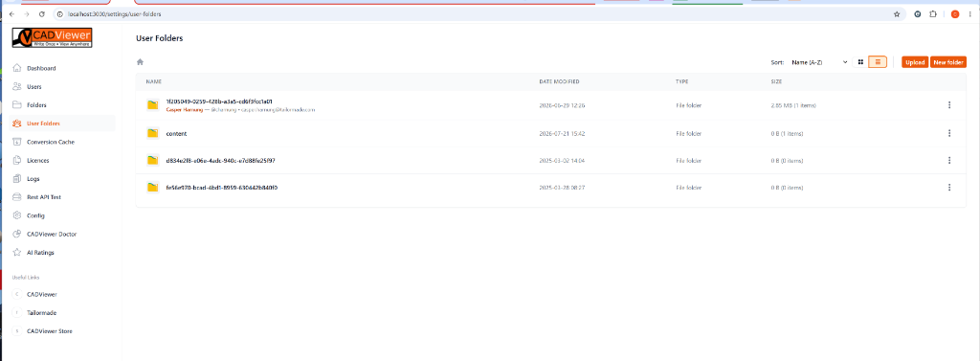980x361 pixels.
Task: Switch to list view layout
Action: click(878, 62)
